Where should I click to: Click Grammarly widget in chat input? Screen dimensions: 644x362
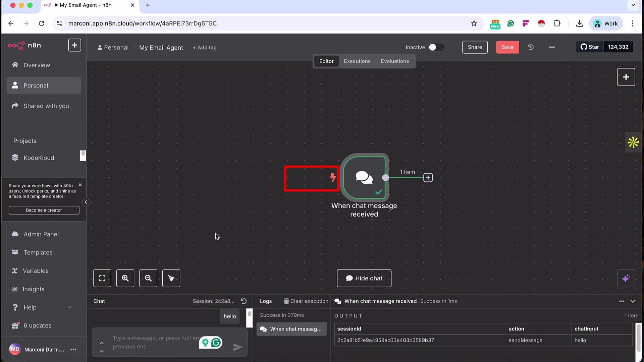[216, 343]
